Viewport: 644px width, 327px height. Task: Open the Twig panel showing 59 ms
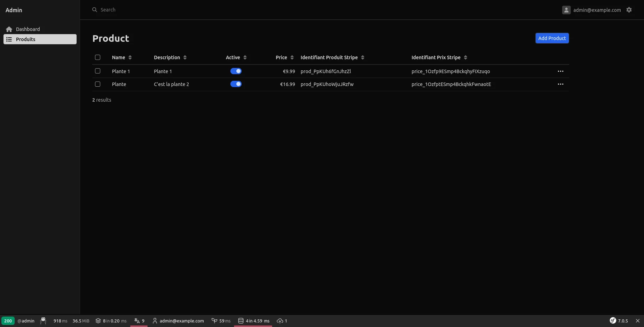(221, 321)
